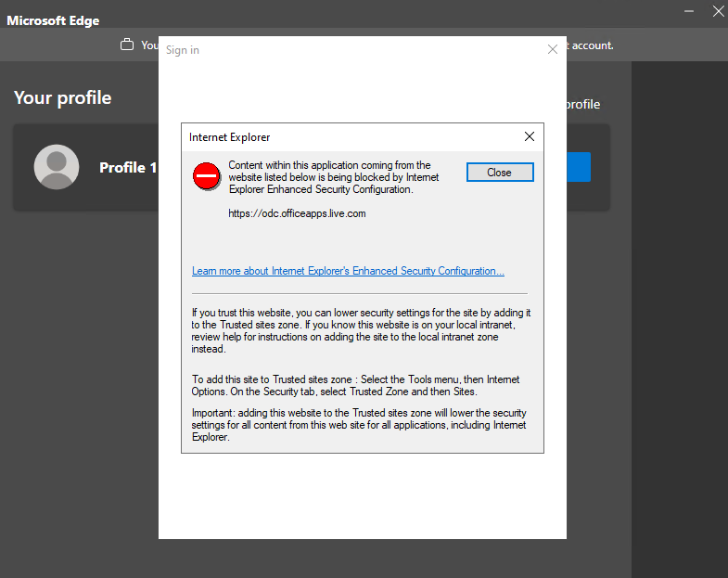This screenshot has height=578, width=728.
Task: Click the Profile 1 avatar picture
Action: (x=57, y=167)
